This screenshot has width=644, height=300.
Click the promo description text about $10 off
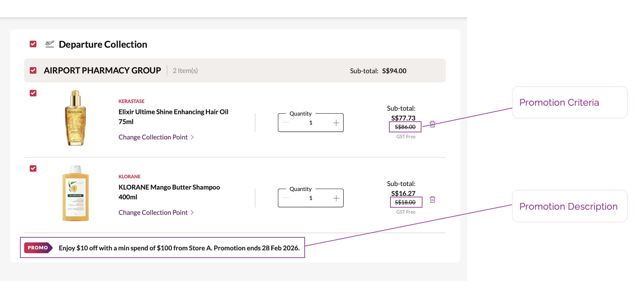179,248
